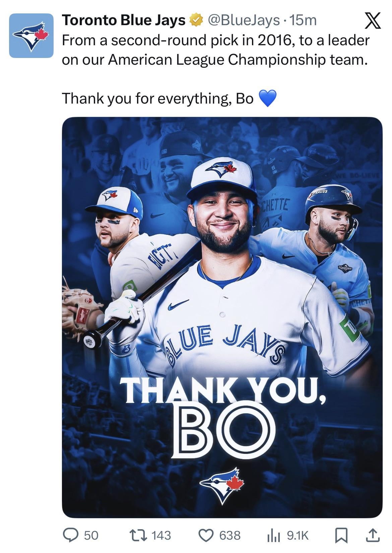Viewport: 392px width, 553px height.
Task: Click the 638 likes count
Action: pos(230,535)
